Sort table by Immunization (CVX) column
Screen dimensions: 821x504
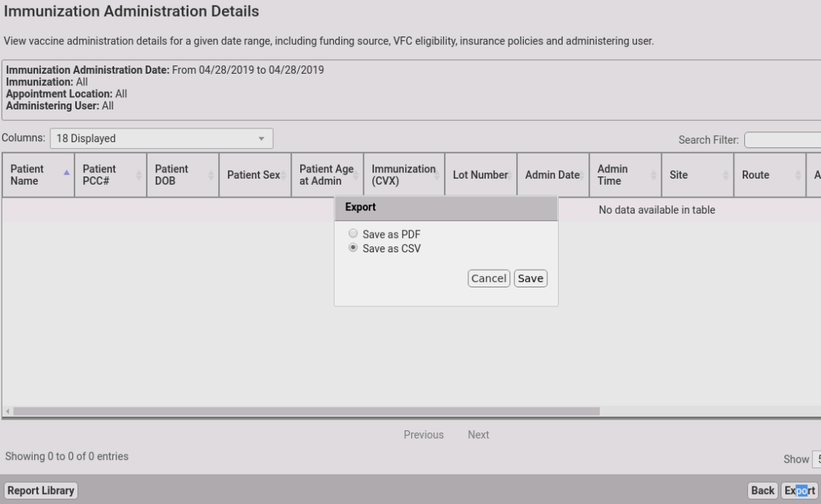click(x=404, y=175)
